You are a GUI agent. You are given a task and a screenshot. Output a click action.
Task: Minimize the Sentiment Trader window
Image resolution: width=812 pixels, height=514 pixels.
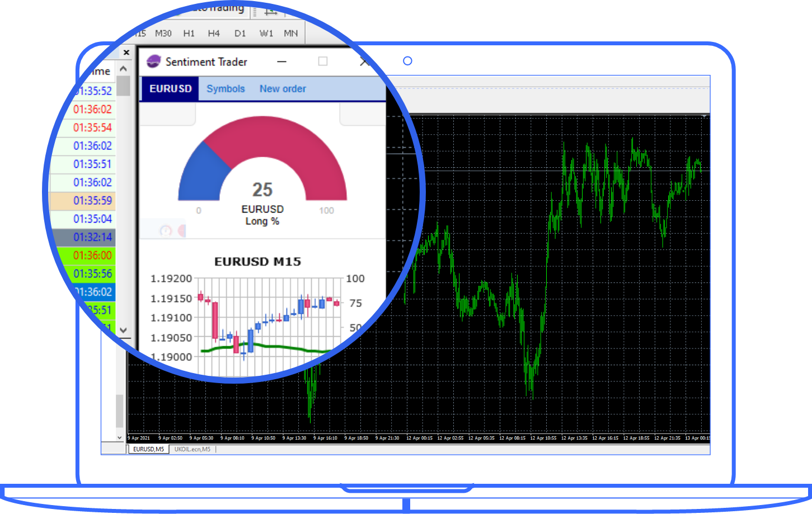[x=282, y=62]
